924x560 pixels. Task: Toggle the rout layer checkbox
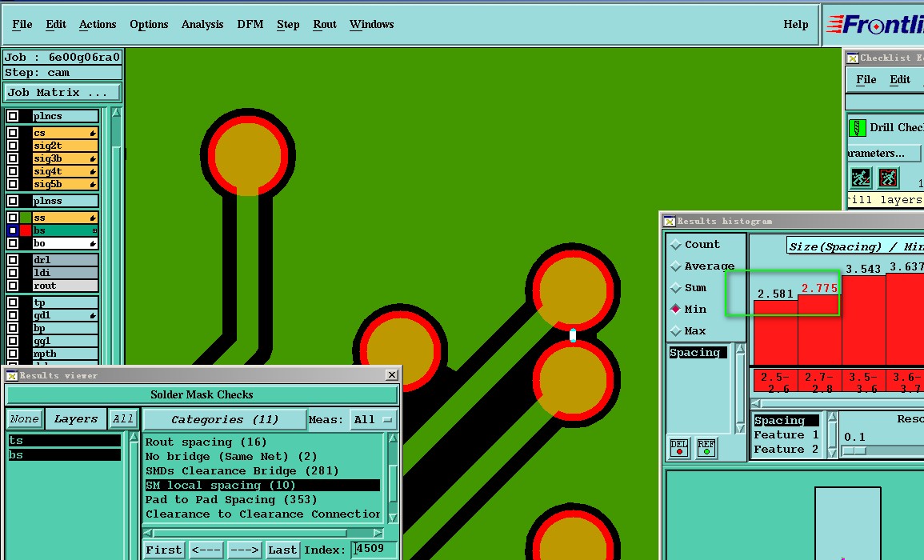point(12,286)
